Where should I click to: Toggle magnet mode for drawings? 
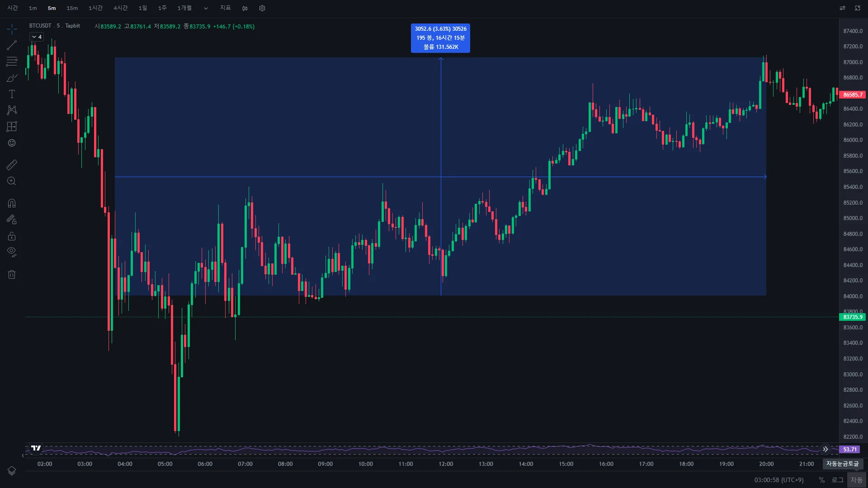click(x=12, y=203)
